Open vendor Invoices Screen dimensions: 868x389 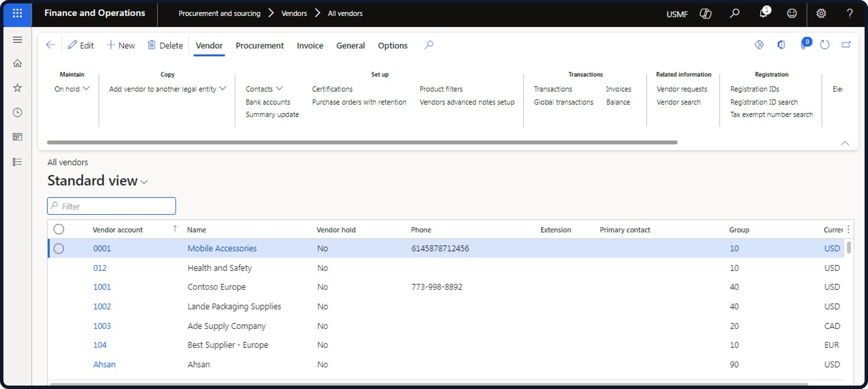618,89
